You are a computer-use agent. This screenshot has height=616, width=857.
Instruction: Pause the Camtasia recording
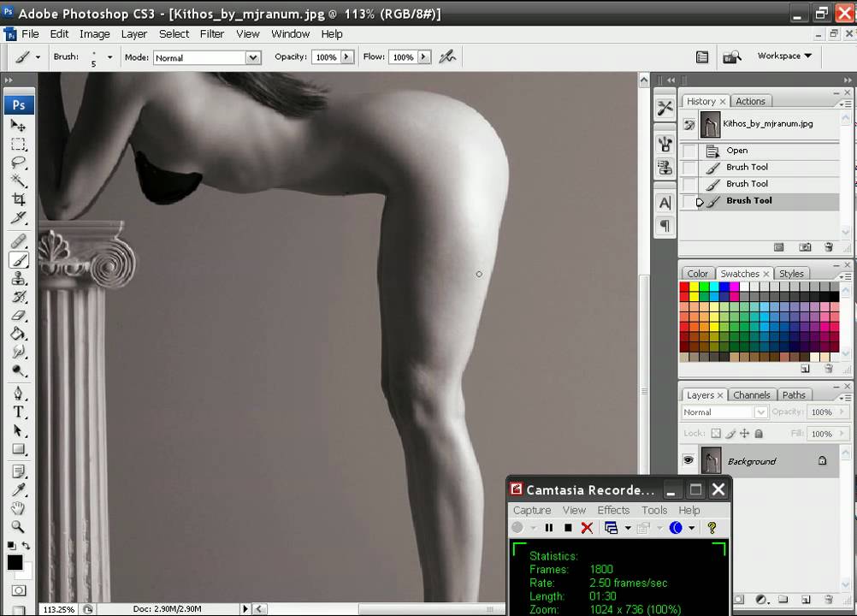[548, 528]
